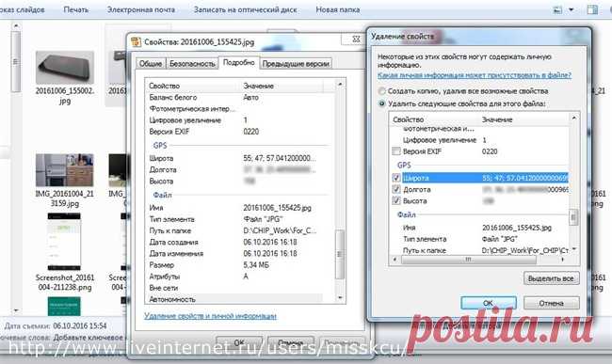Screen dimensions: 612x364
Task: Click the Электронная почта toolbar item
Action: coord(141,9)
